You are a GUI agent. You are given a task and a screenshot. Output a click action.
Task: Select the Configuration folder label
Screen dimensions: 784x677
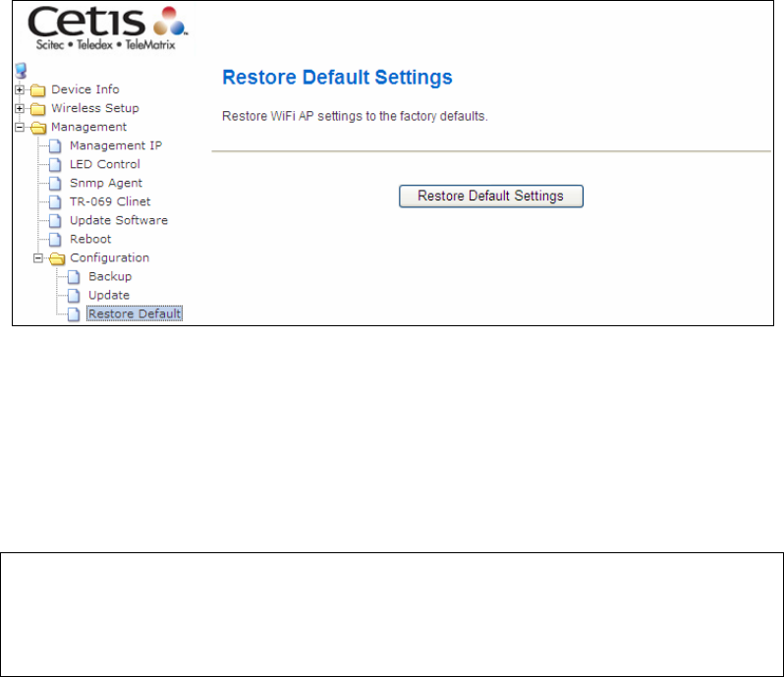point(109,258)
